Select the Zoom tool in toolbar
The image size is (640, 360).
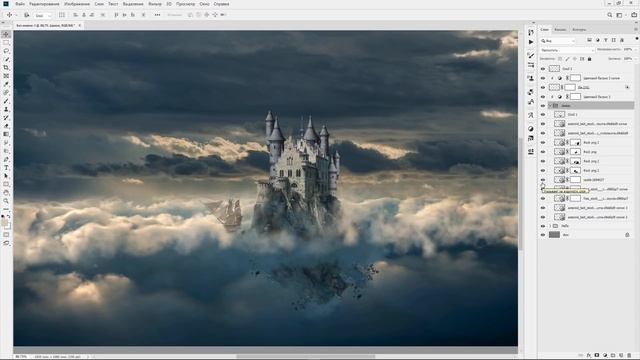(x=6, y=201)
